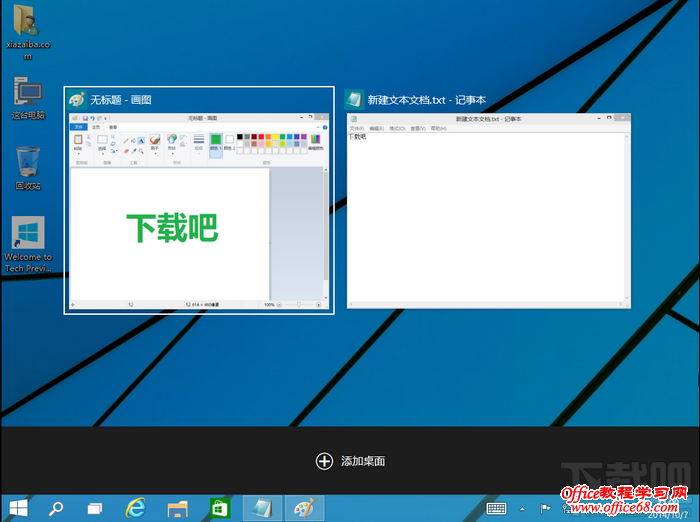Open the 编辑 menu in Notepad
The image size is (700, 522).
(376, 129)
